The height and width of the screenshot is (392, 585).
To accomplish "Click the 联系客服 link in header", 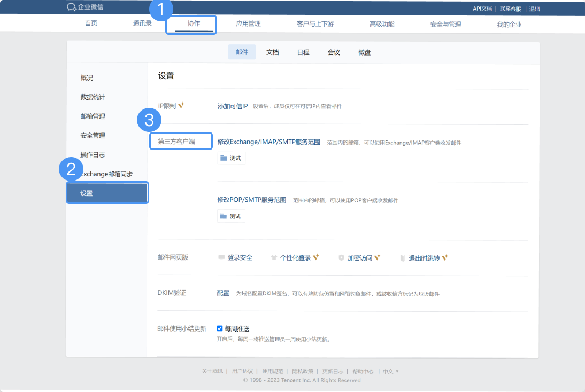I will tap(510, 9).
